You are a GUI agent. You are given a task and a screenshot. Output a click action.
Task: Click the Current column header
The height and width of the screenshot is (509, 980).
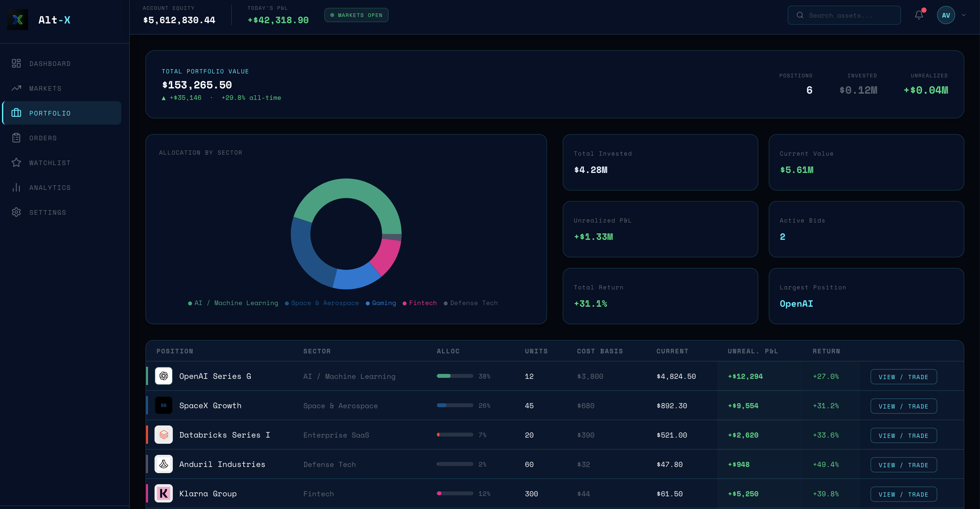672,351
